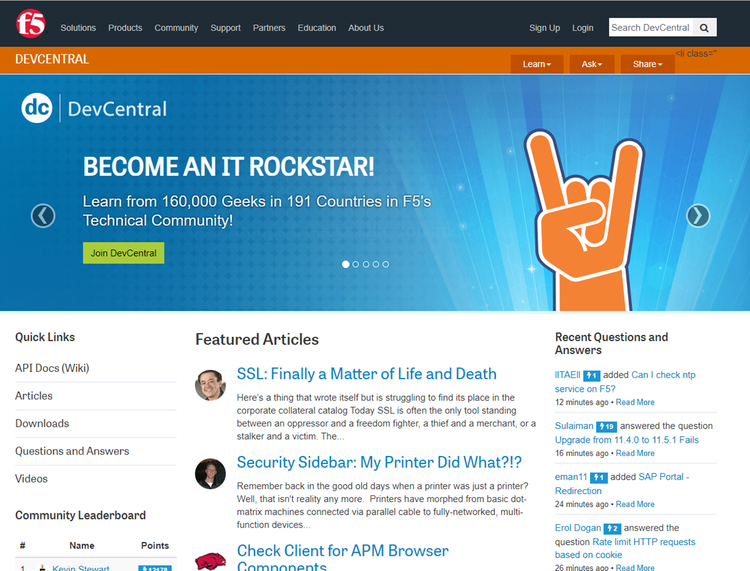The width and height of the screenshot is (750, 571).
Task: Open article 'Check Client for APM Browser Components'
Action: point(342,557)
